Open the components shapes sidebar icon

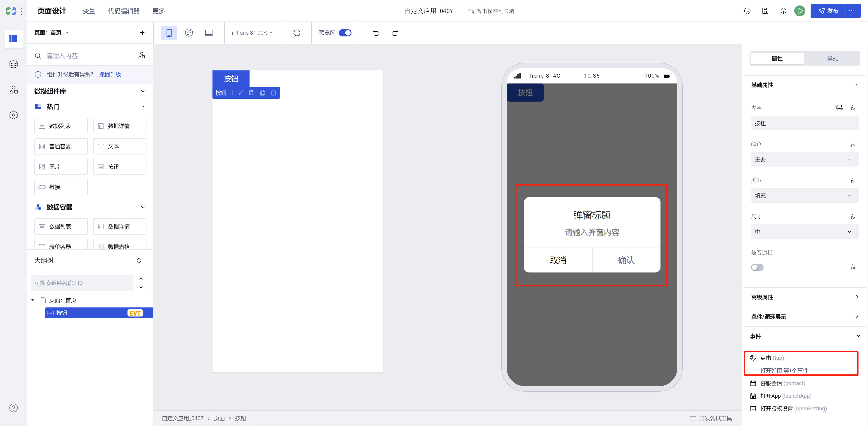(14, 89)
